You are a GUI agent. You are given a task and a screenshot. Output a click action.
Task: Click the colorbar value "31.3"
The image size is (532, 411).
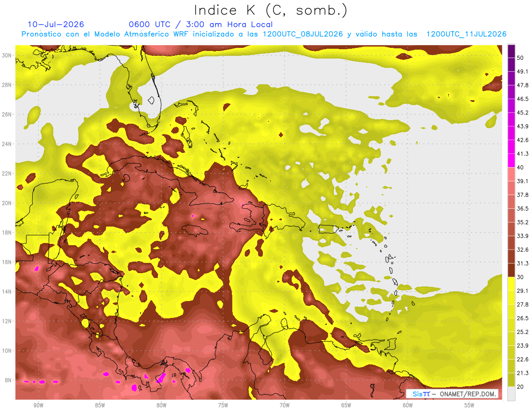523,263
